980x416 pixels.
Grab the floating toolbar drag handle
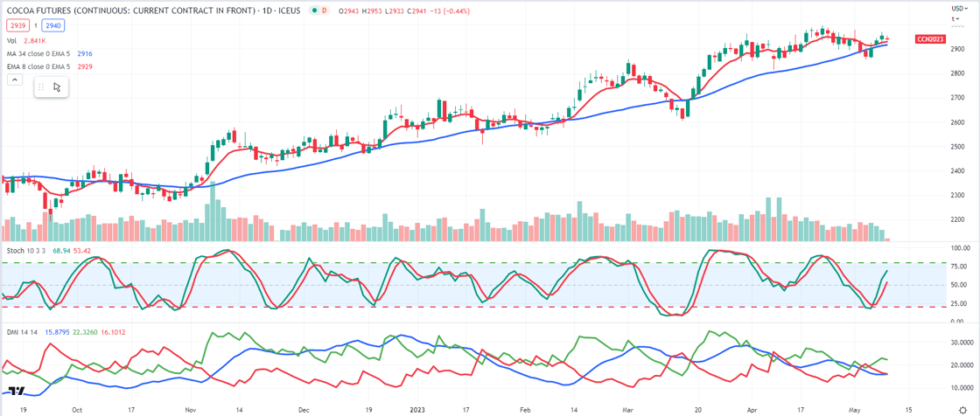(x=41, y=87)
